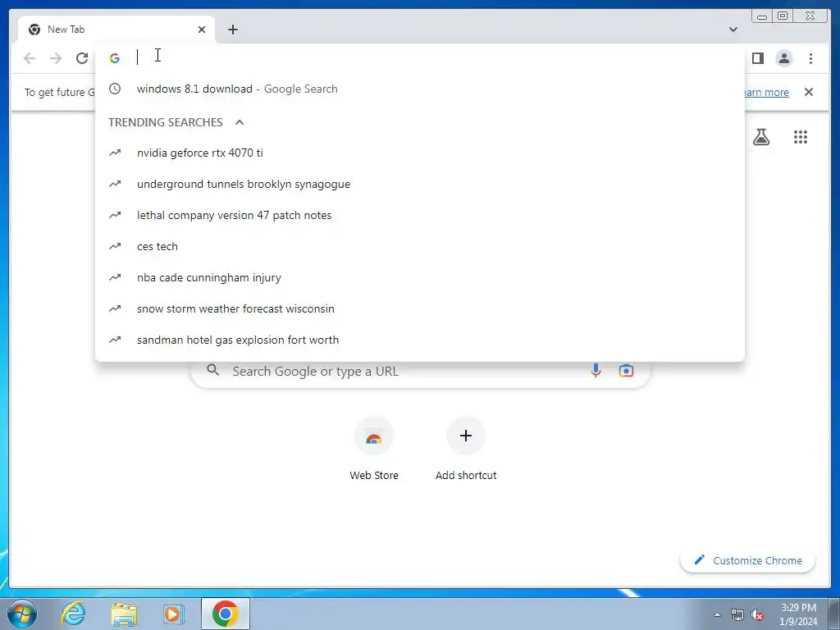The image size is (840, 630).
Task: Open Chrome three-dot menu
Action: [x=810, y=58]
